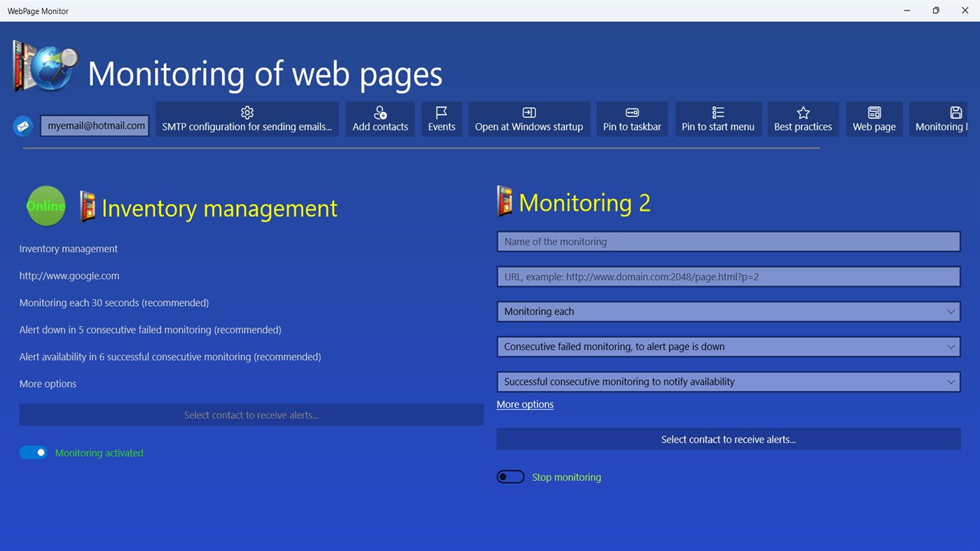The image size is (980, 551).
Task: Click Select contact to receive alerts in Monitoring 2
Action: click(729, 439)
